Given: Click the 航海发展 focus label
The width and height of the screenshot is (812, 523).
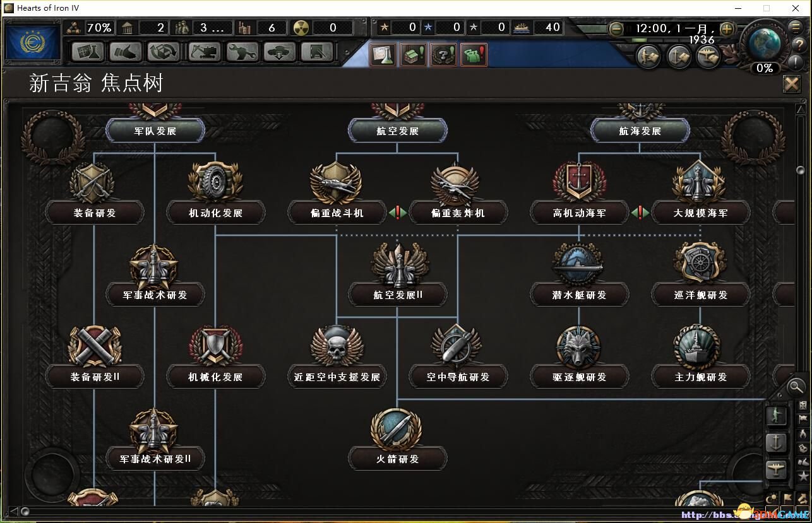Looking at the screenshot, I should (640, 131).
